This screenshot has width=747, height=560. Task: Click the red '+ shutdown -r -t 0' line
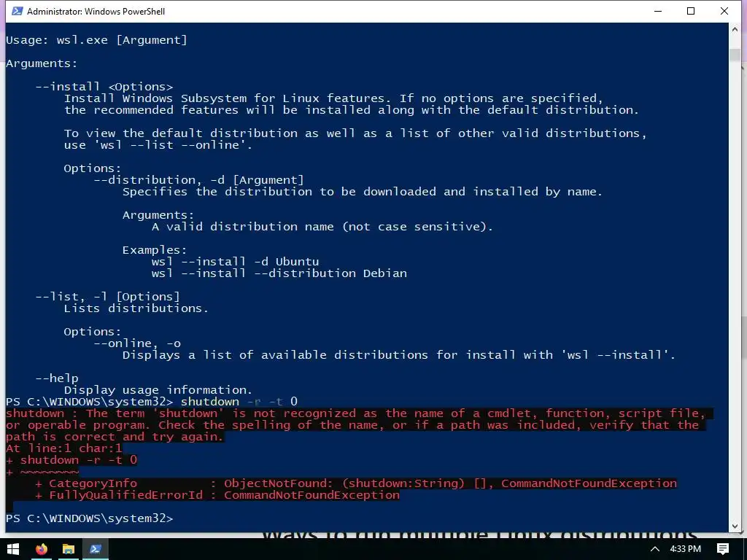tap(71, 460)
